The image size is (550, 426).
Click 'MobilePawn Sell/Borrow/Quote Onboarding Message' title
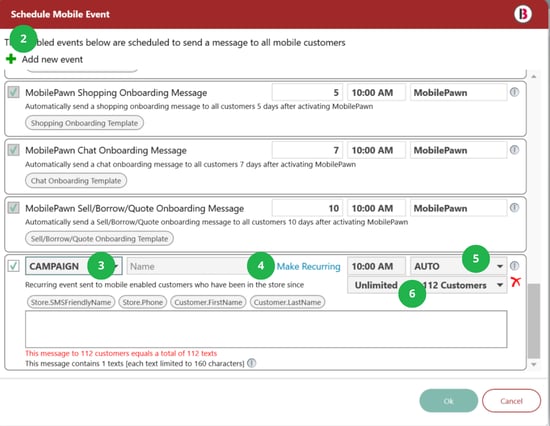[134, 208]
